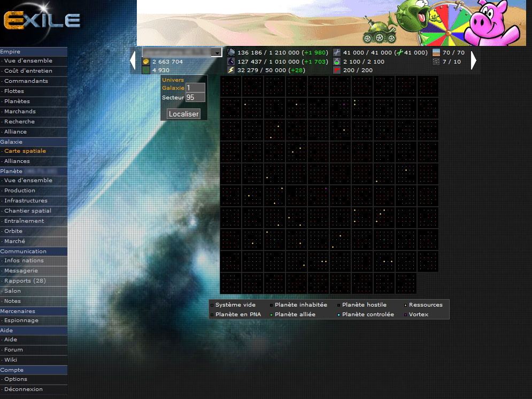Click the Secteur number input field
Screen dimensions: 532x399
tap(195, 98)
